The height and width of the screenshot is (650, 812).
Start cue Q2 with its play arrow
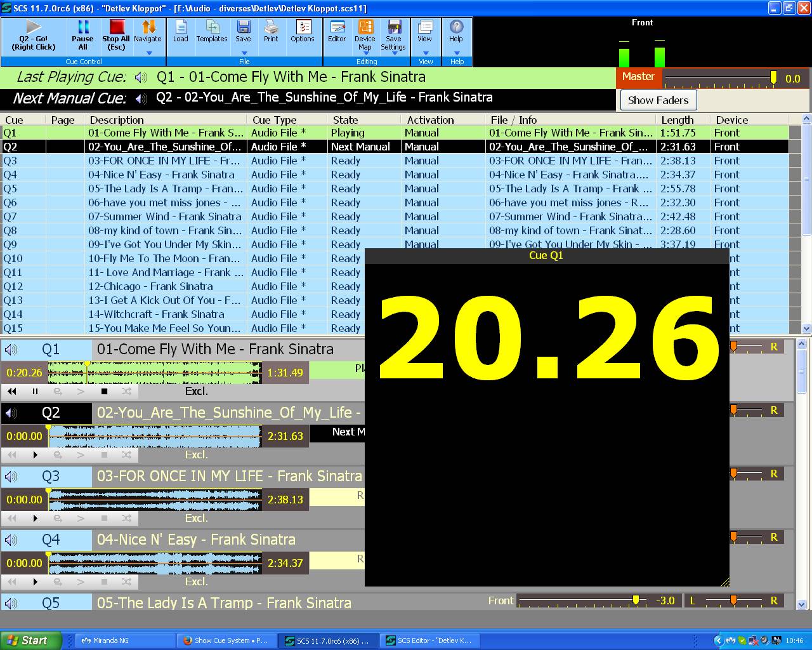click(35, 455)
